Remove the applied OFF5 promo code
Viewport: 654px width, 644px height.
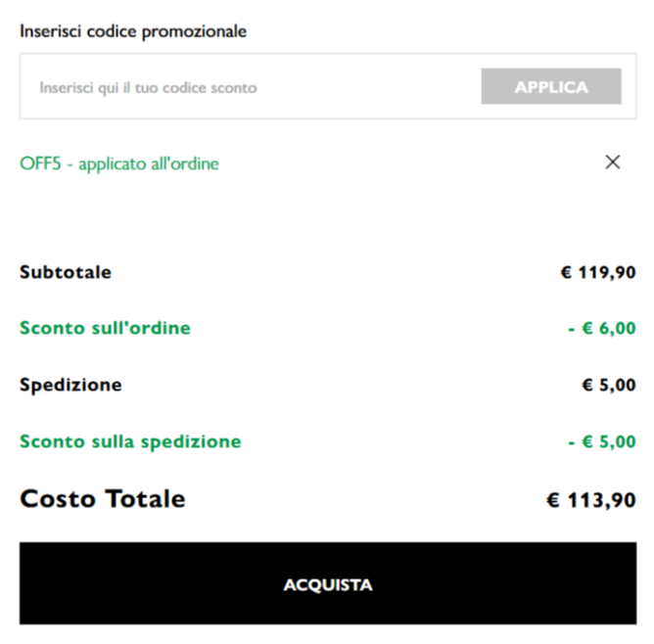pyautogui.click(x=613, y=162)
